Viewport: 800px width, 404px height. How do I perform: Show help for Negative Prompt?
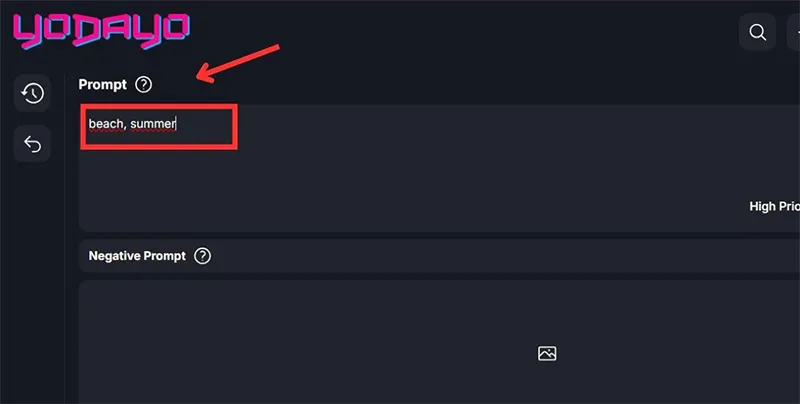pyautogui.click(x=203, y=256)
